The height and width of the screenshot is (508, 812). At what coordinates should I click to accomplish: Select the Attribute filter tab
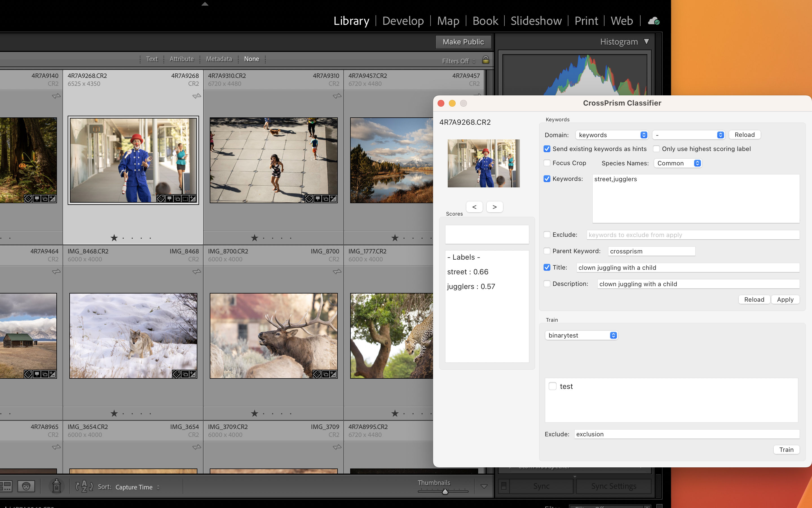[182, 59]
